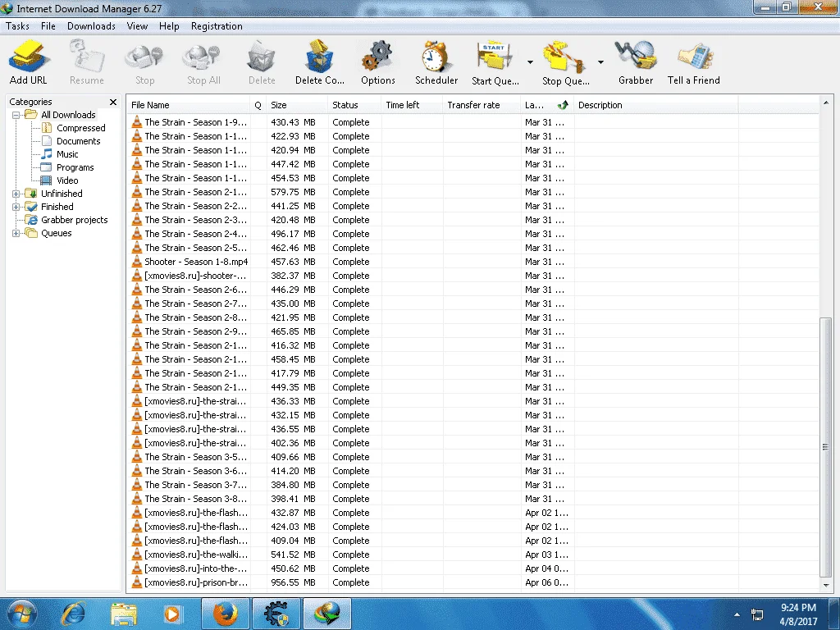Open the Tasks menu
840x630 pixels.
pos(18,25)
